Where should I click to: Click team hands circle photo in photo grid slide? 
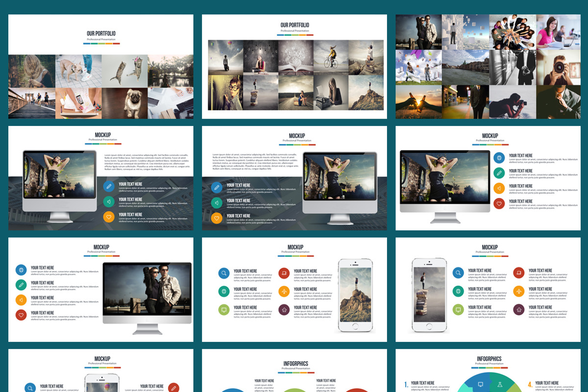513,32
